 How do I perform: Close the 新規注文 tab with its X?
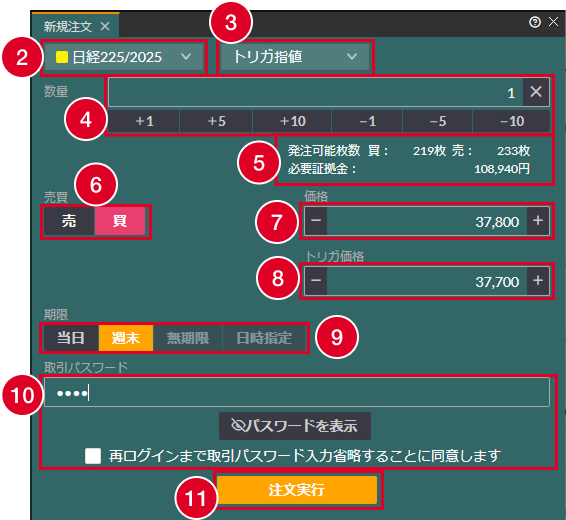pyautogui.click(x=105, y=26)
